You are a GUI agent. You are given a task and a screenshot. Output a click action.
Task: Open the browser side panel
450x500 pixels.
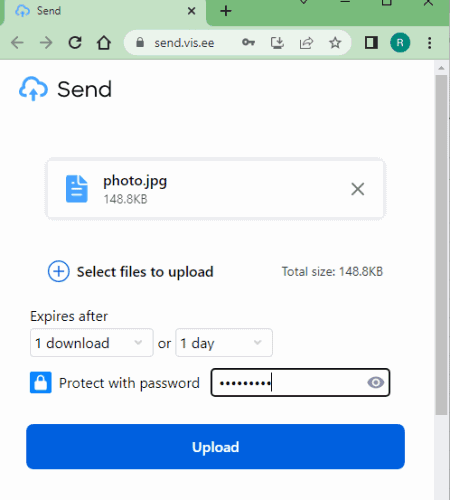click(x=371, y=43)
